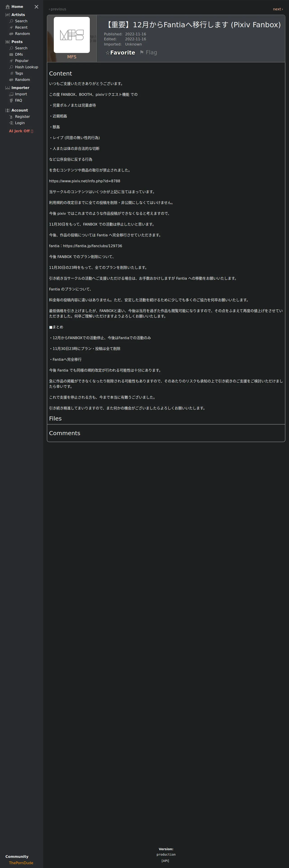The width and height of the screenshot is (289, 868).
Task: Click the Content heading
Action: [x=61, y=73]
